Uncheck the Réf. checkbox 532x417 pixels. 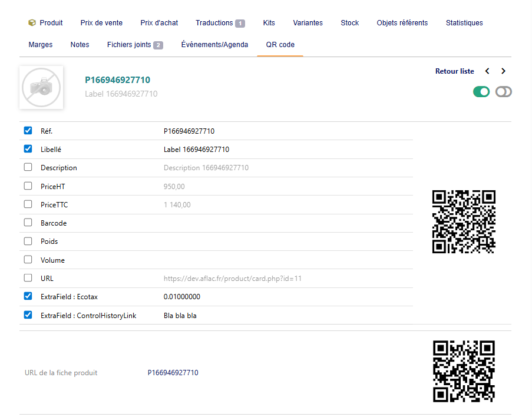tap(28, 131)
